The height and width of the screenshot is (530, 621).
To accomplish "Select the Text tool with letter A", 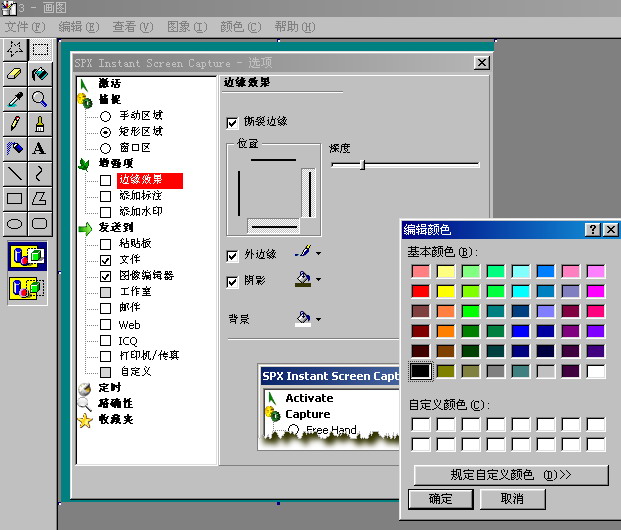I will [x=39, y=148].
